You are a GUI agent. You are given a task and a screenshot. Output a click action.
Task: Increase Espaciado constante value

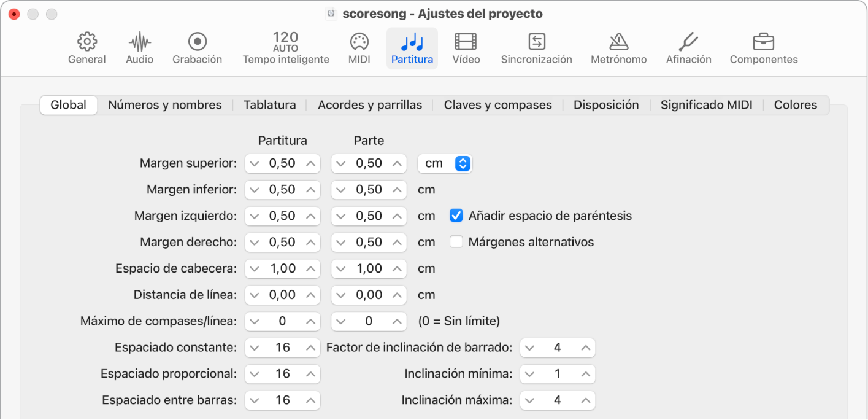pyautogui.click(x=312, y=348)
